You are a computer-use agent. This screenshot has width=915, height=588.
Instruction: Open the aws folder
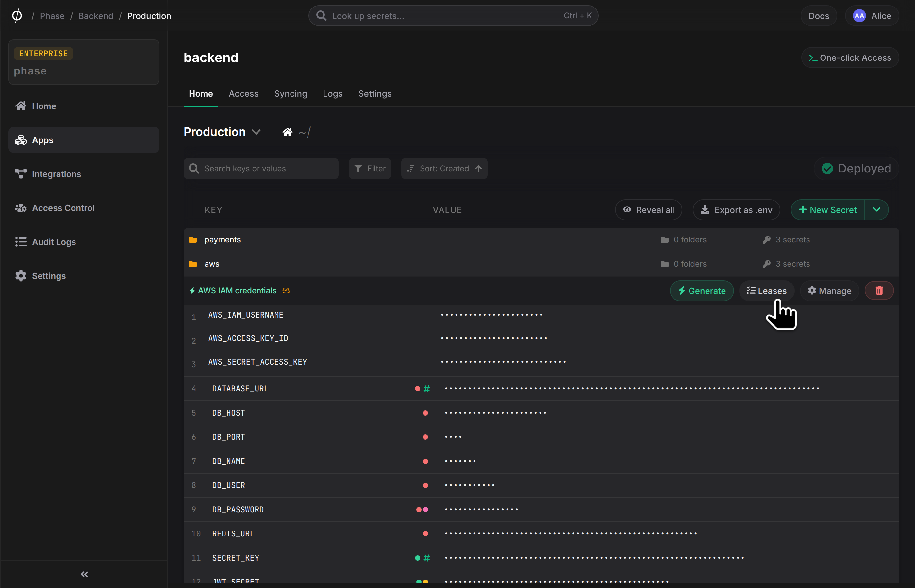click(x=541, y=264)
